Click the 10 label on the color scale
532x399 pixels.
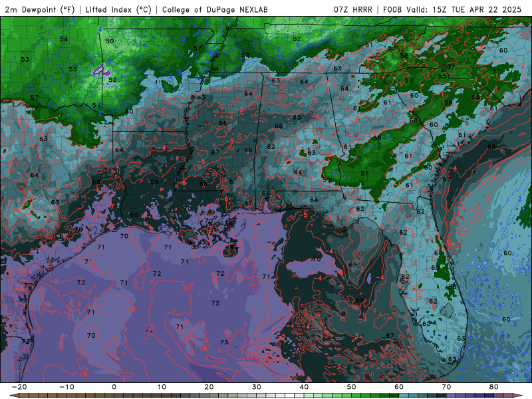[x=162, y=387]
